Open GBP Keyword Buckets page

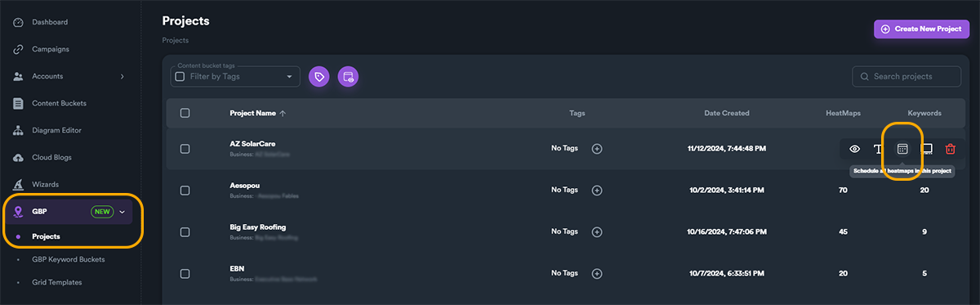click(x=69, y=259)
